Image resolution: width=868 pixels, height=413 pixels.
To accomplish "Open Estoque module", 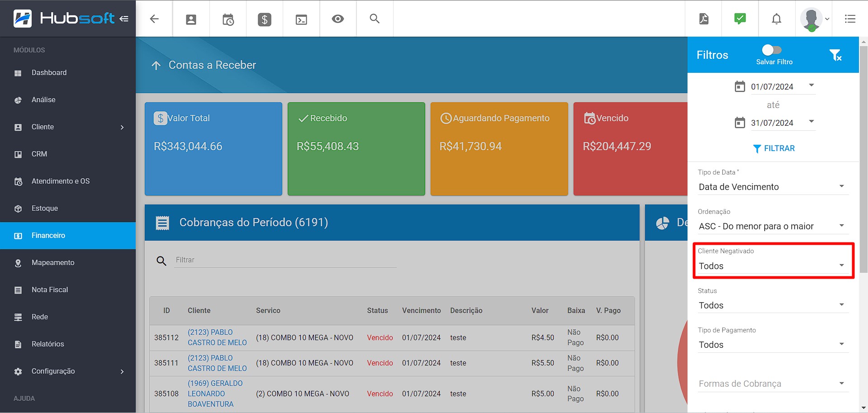I will click(68, 209).
